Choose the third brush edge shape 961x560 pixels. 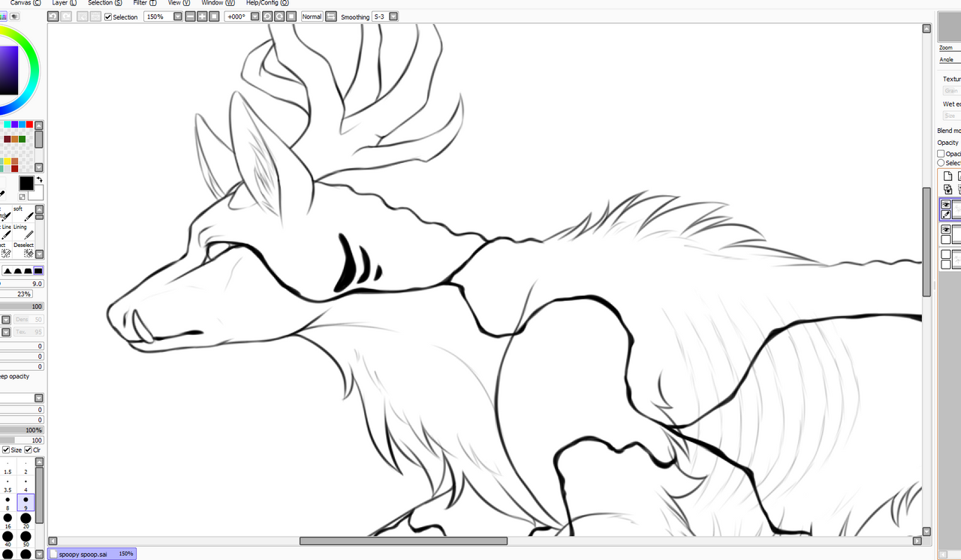(x=28, y=271)
